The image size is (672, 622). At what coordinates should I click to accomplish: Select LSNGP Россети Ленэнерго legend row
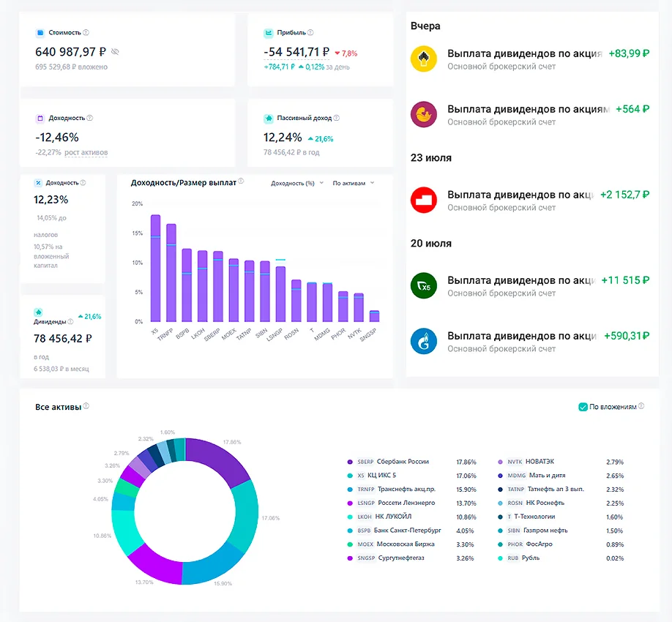pyautogui.click(x=411, y=503)
